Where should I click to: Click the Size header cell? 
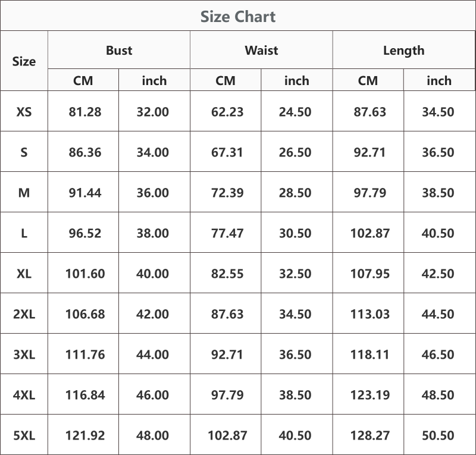coord(24,61)
